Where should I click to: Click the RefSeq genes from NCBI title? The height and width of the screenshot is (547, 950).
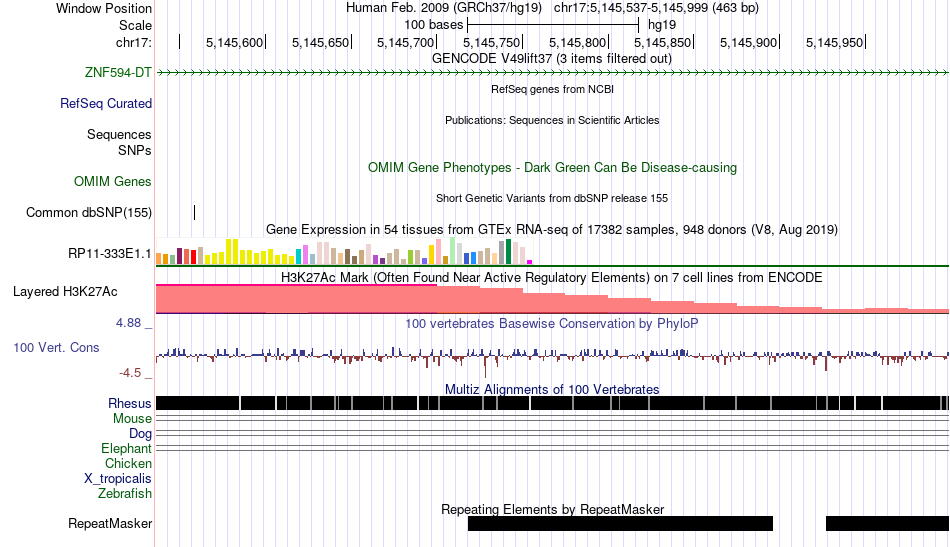(553, 89)
